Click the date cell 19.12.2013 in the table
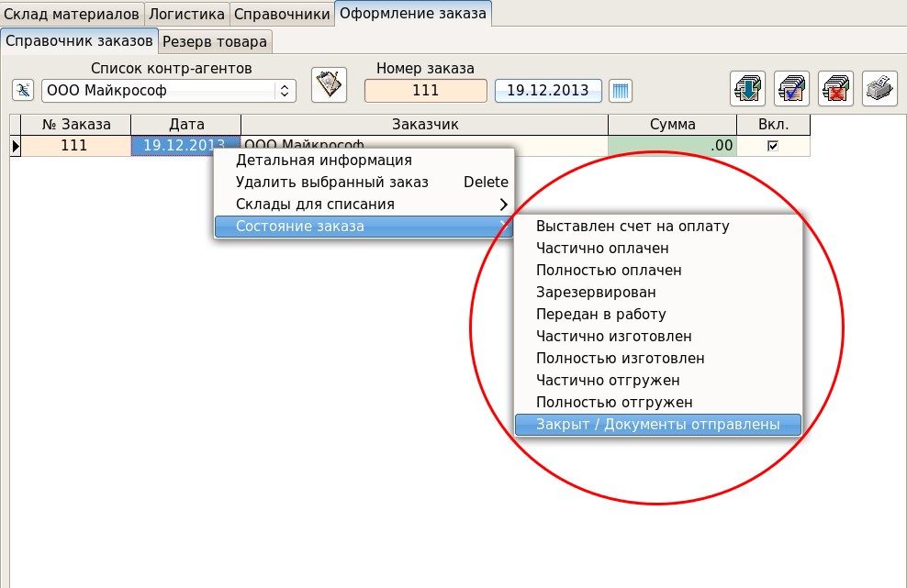 [x=186, y=146]
